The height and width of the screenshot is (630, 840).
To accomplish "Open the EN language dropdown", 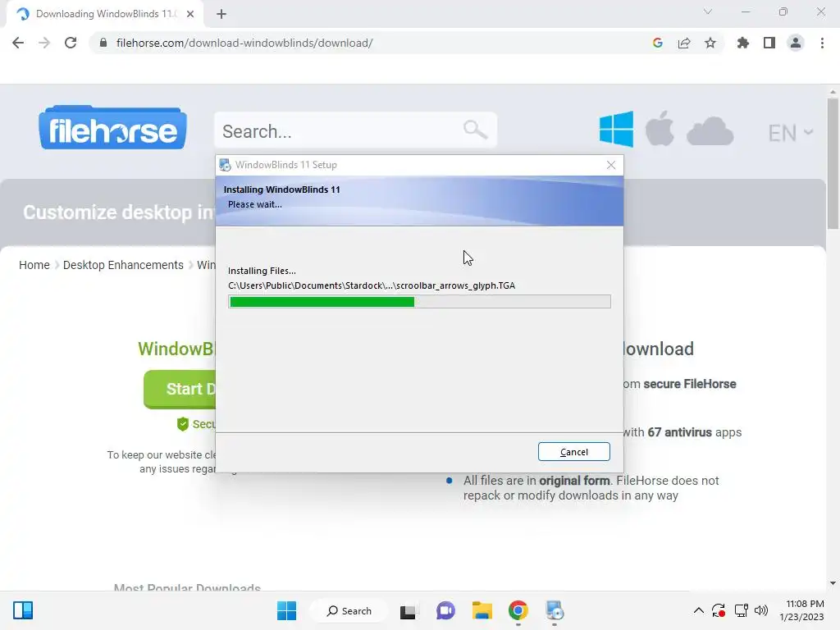I will 790,133.
